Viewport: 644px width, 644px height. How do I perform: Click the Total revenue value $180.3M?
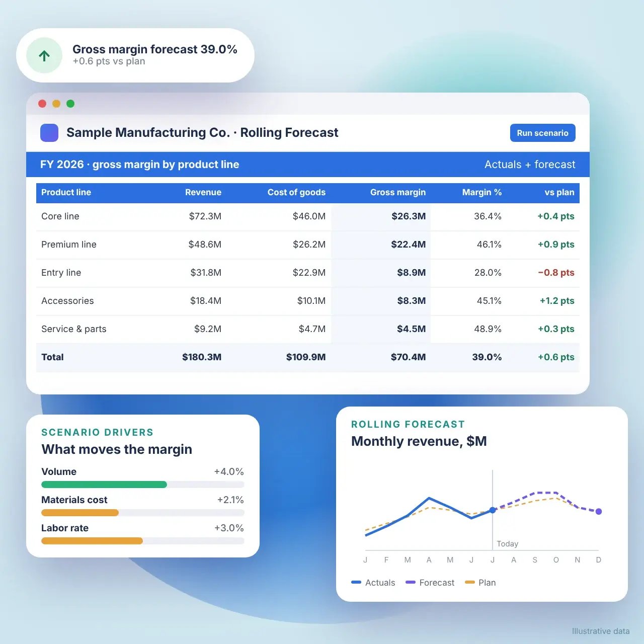(x=202, y=357)
